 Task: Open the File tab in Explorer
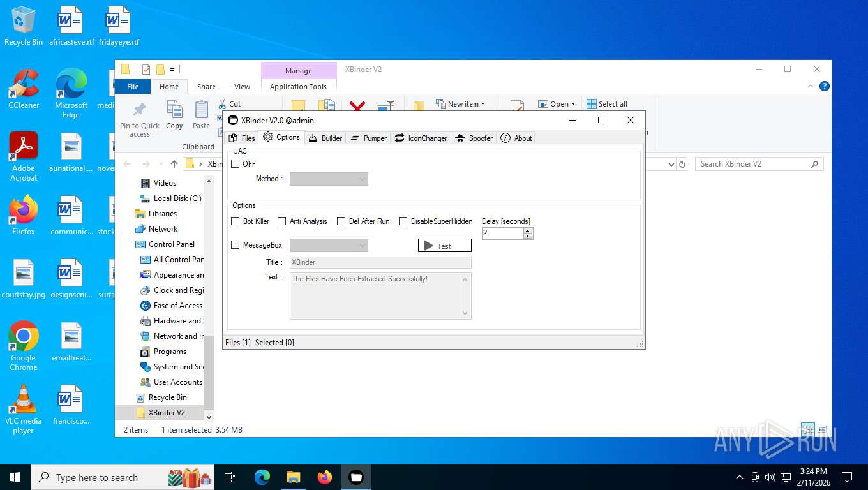[x=133, y=87]
